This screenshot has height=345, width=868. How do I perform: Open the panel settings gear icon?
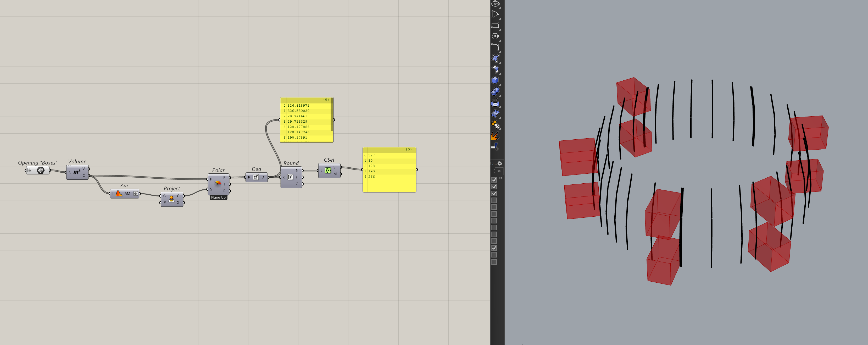500,163
